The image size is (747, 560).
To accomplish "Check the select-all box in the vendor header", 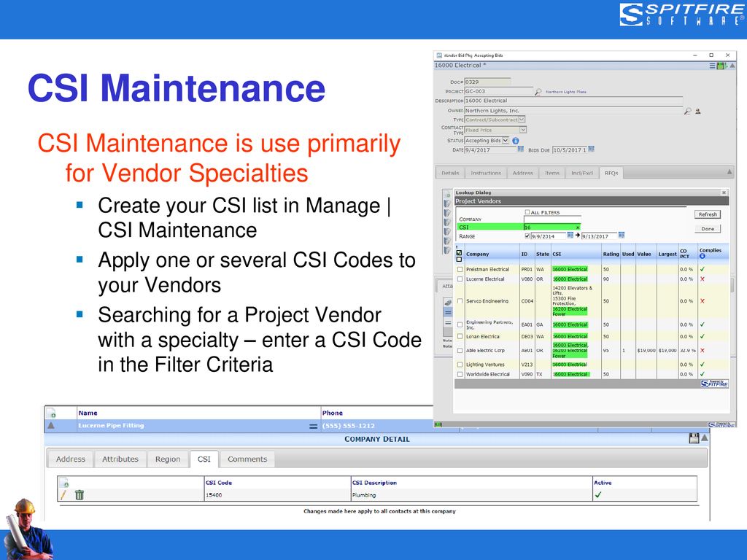I will 459,253.
